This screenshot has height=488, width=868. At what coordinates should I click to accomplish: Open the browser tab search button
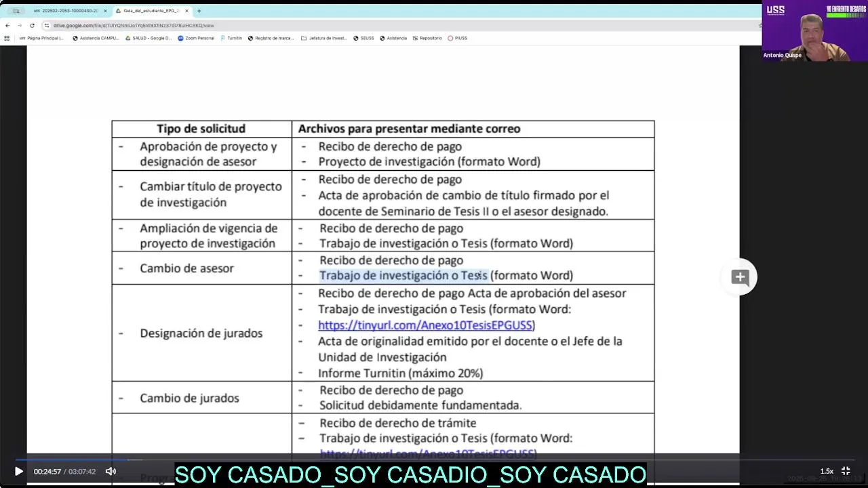(x=16, y=11)
